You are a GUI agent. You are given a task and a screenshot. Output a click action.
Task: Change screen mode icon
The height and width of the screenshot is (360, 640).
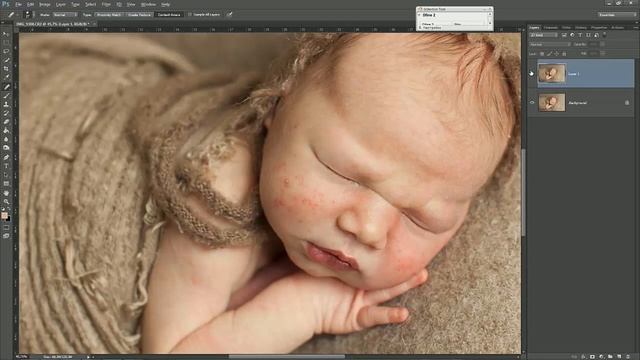pos(6,236)
